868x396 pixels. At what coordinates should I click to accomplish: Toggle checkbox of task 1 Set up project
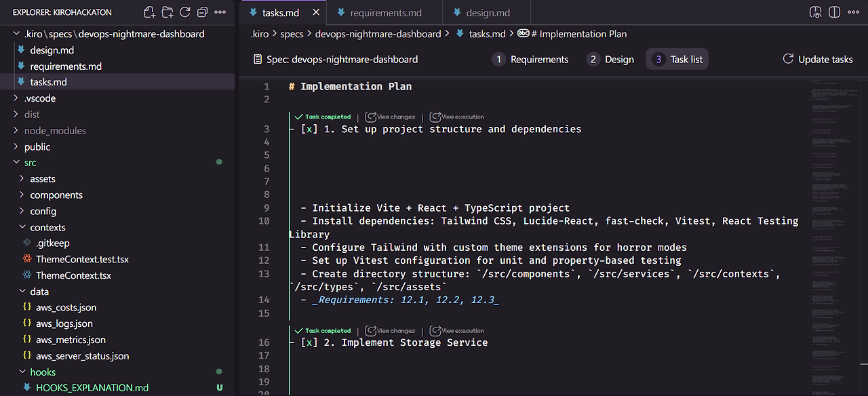(309, 129)
